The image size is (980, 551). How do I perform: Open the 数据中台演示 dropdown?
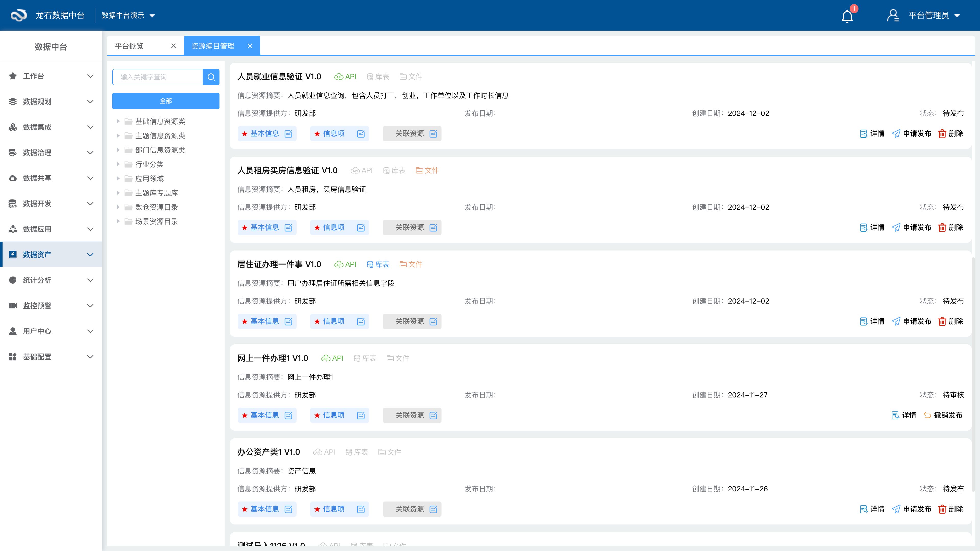pos(127,15)
